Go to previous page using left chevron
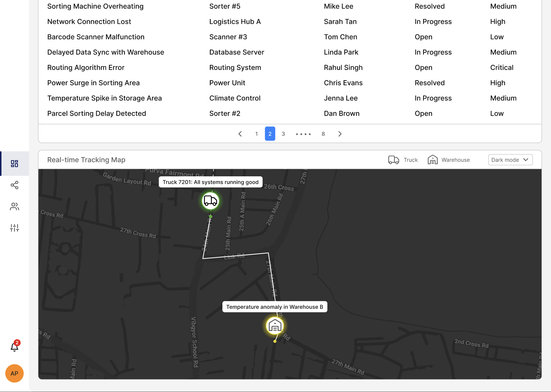 pyautogui.click(x=240, y=134)
